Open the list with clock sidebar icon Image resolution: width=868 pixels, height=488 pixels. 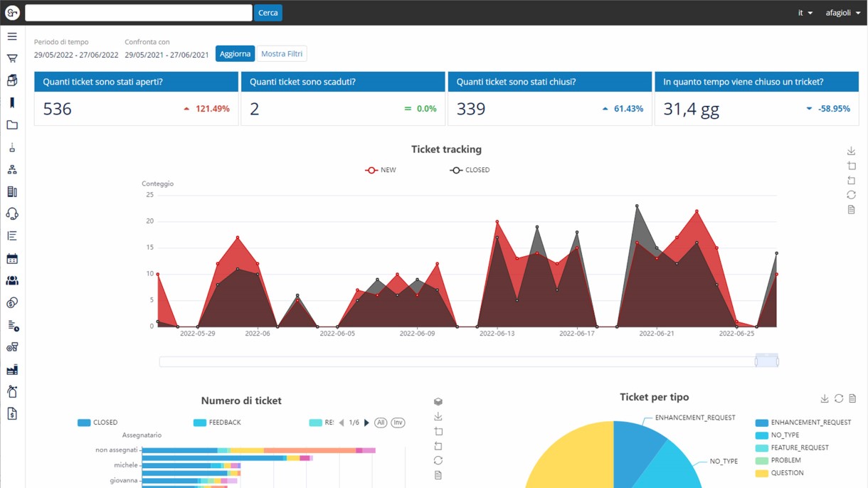[x=12, y=325]
